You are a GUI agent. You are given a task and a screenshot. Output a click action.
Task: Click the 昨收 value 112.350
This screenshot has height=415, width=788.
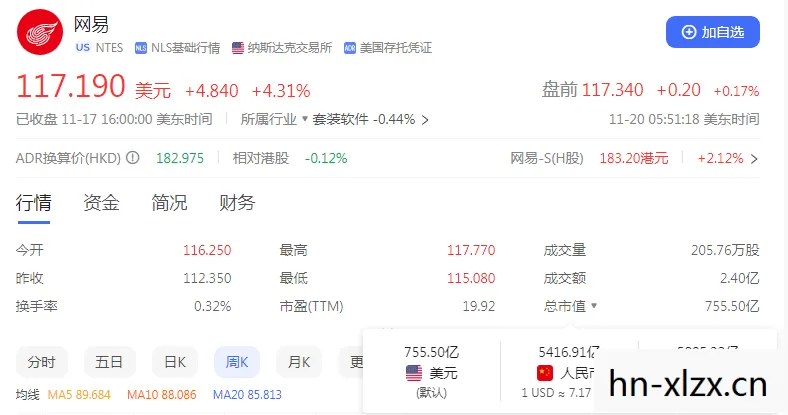pos(207,278)
